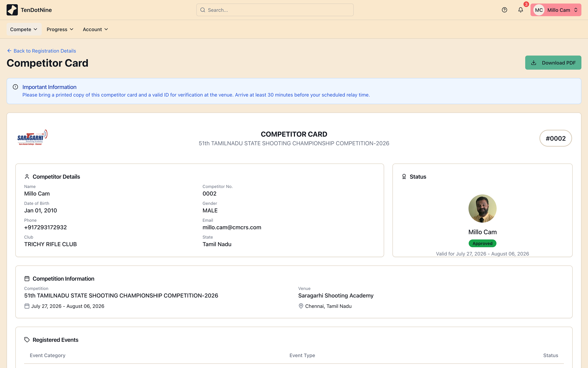Click the back arrow icon
588x368 pixels.
pyautogui.click(x=9, y=51)
